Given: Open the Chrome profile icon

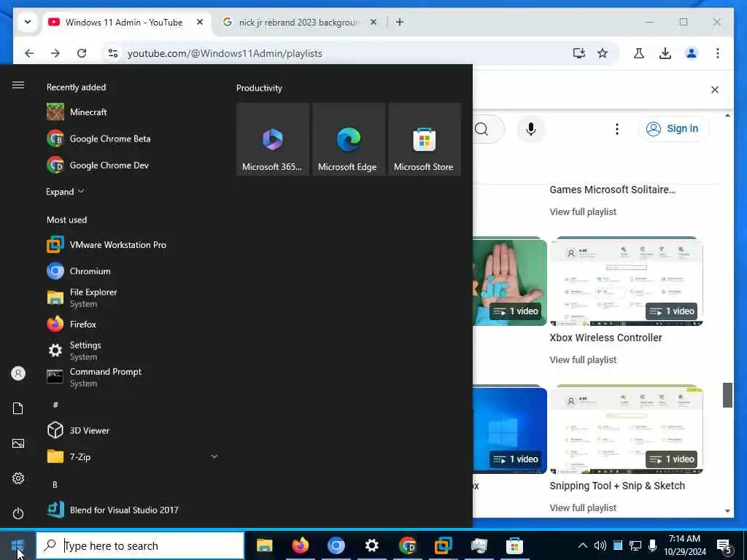Looking at the screenshot, I should tap(692, 53).
